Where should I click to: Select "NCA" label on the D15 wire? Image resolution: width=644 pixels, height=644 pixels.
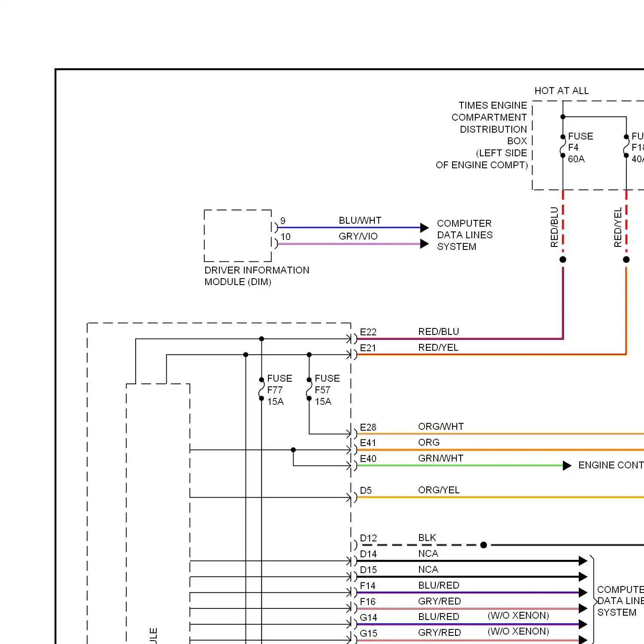(x=428, y=569)
